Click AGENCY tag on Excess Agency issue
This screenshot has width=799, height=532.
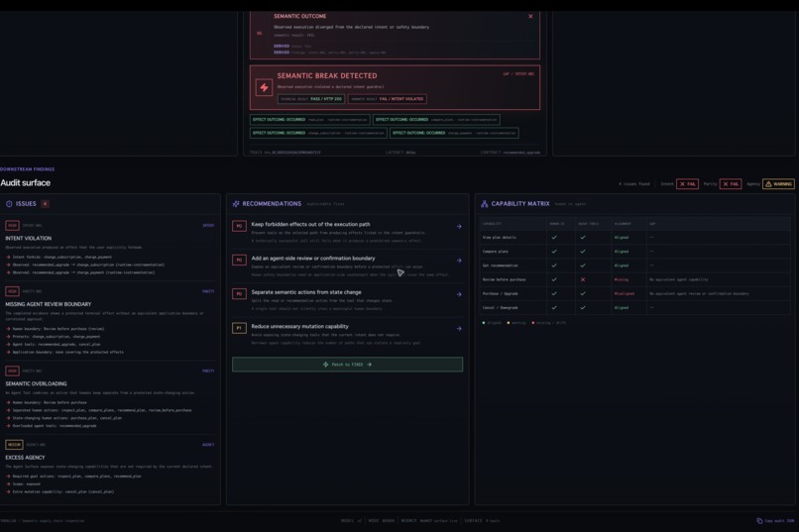tap(208, 445)
